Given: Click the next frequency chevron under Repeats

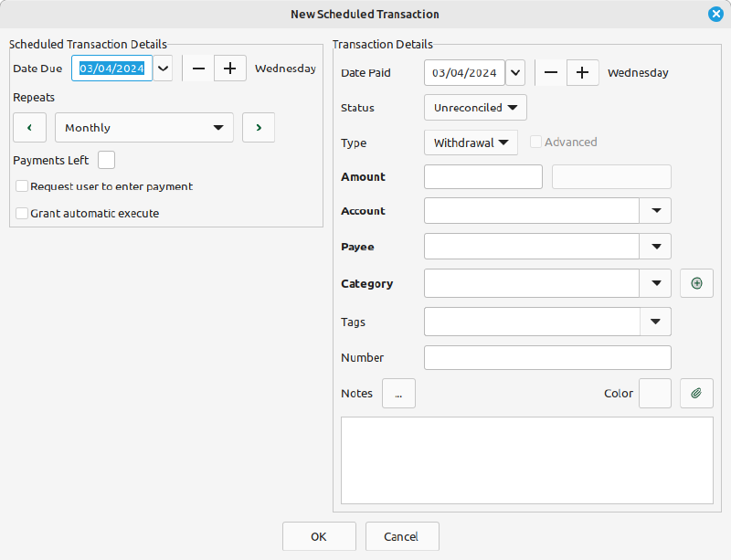Looking at the screenshot, I should [259, 127].
